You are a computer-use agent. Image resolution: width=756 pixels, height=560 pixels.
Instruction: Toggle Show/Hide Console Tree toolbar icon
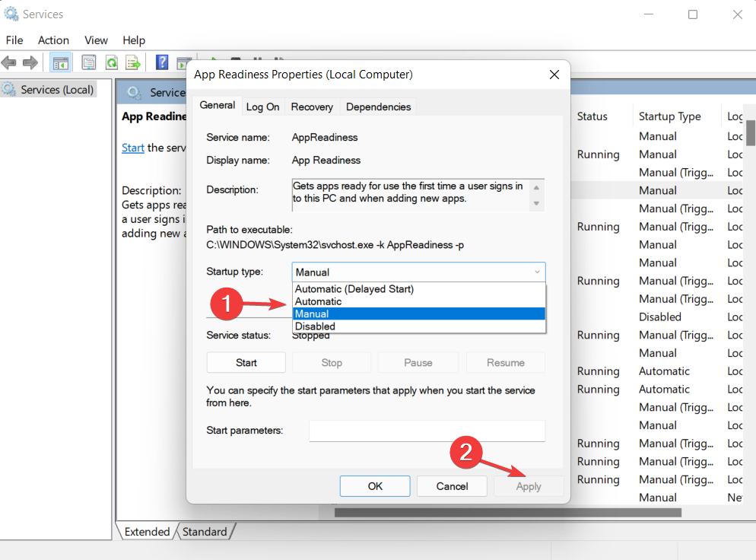pyautogui.click(x=60, y=62)
